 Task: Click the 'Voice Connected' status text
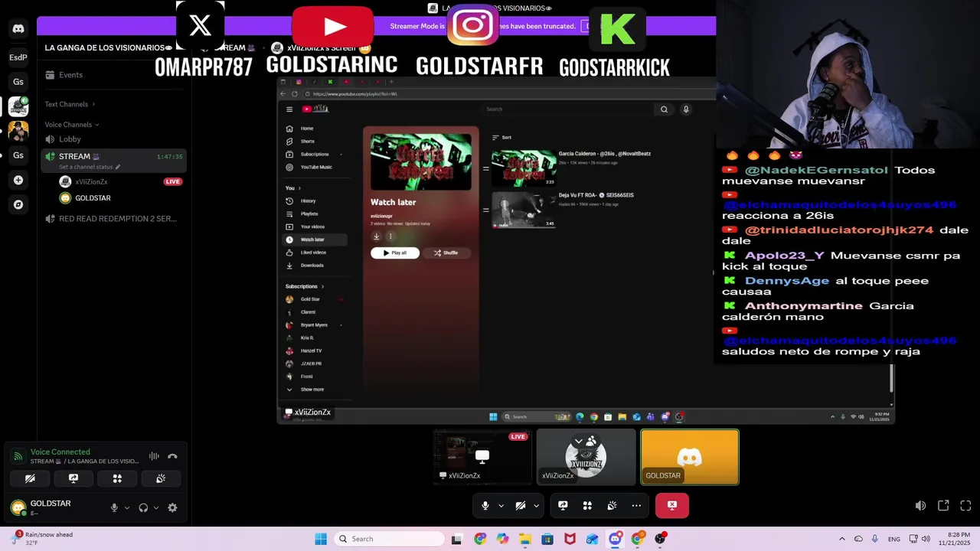(x=60, y=452)
